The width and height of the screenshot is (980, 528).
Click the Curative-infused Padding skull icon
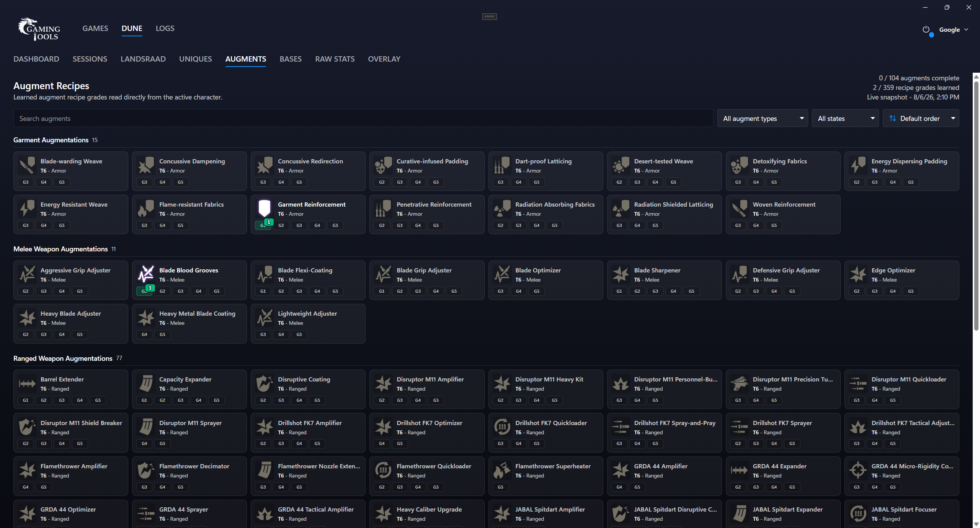click(x=383, y=166)
